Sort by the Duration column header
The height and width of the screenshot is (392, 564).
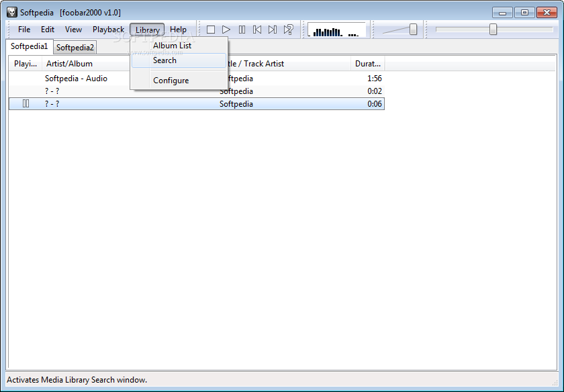pyautogui.click(x=368, y=64)
